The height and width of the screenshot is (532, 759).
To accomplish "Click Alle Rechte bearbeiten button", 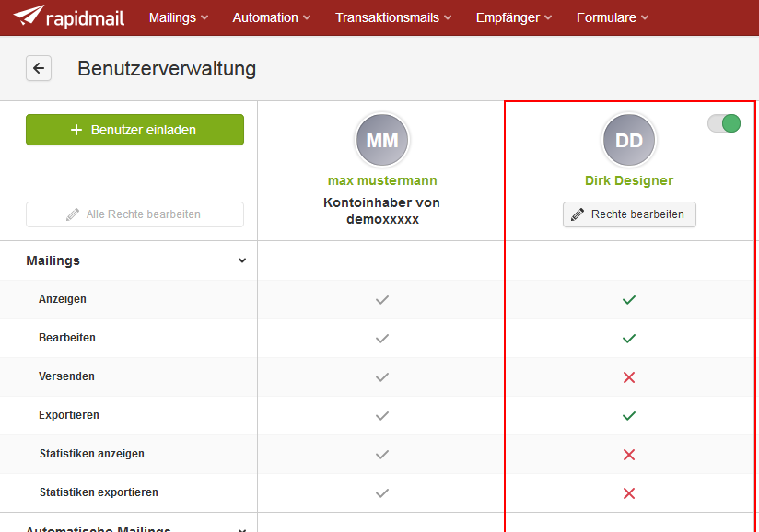I will pyautogui.click(x=135, y=214).
